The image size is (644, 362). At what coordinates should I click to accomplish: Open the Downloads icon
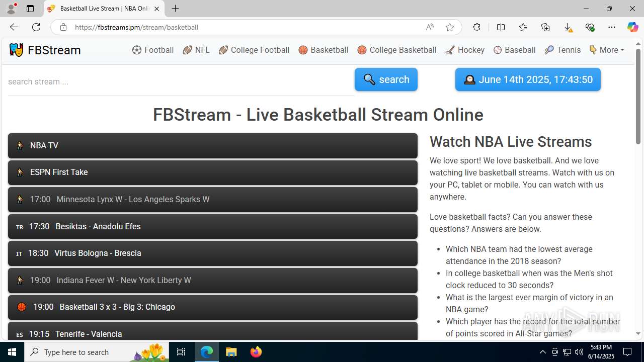coord(568,27)
